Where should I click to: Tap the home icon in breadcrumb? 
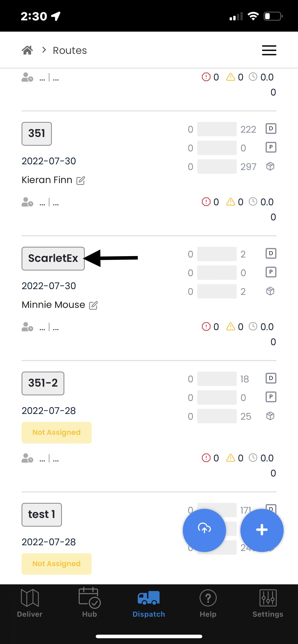[27, 50]
